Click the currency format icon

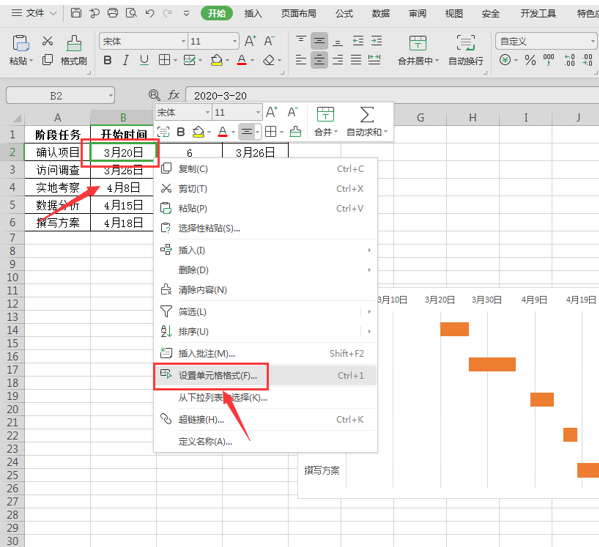505,60
